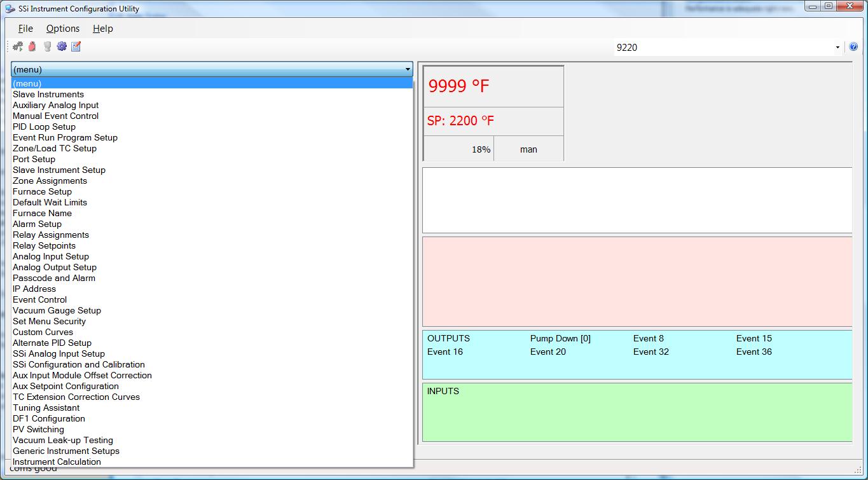Choose IP Address from the list
The height and width of the screenshot is (480, 868).
212,289
